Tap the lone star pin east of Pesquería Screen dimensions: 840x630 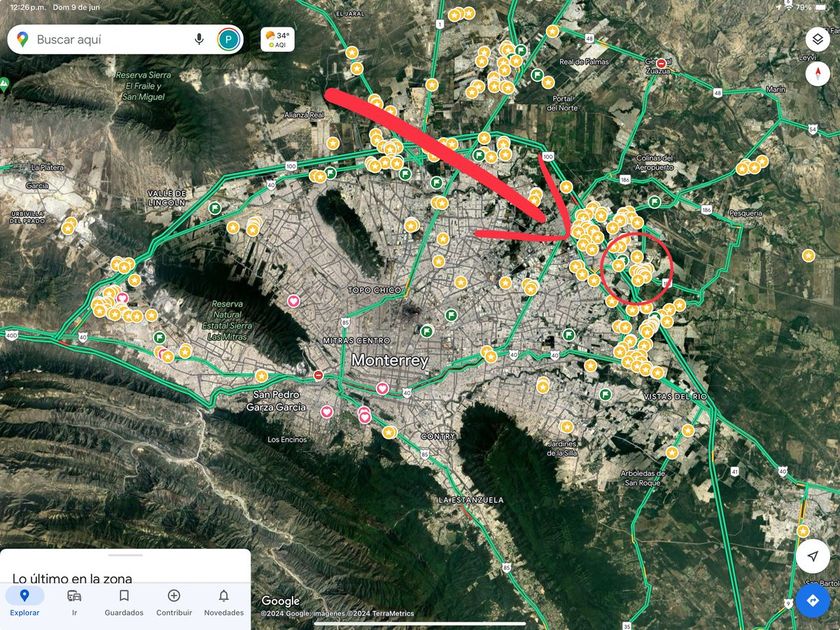click(808, 256)
